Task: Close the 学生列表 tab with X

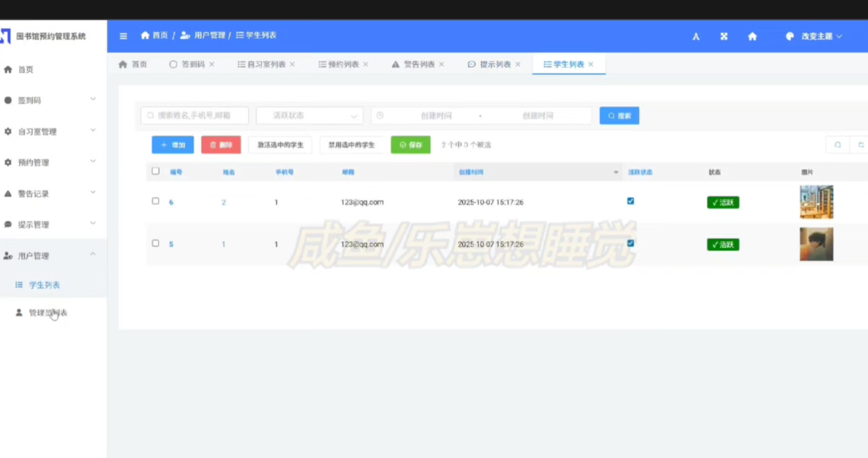Action: click(591, 64)
